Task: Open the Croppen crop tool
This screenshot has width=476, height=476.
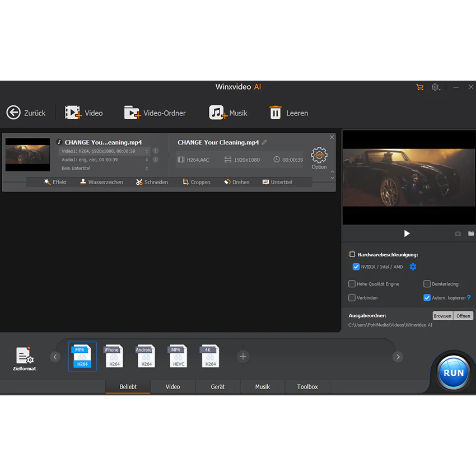Action: 185,182
